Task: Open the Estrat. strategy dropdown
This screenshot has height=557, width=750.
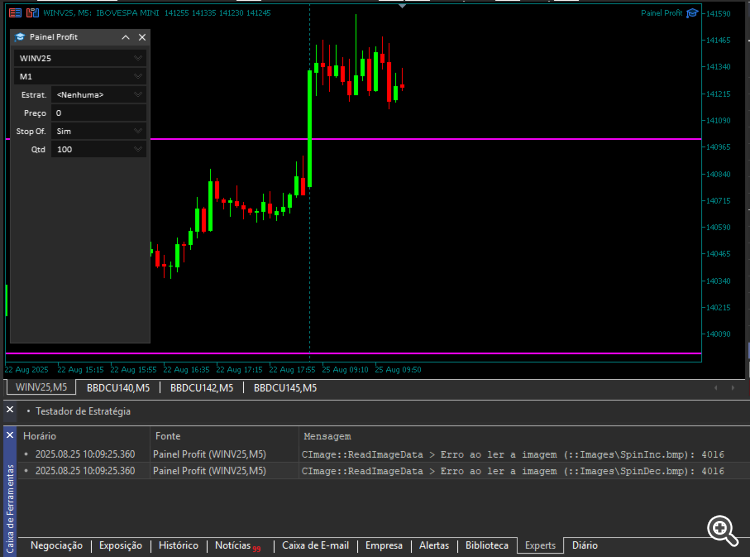Action: pyautogui.click(x=99, y=95)
